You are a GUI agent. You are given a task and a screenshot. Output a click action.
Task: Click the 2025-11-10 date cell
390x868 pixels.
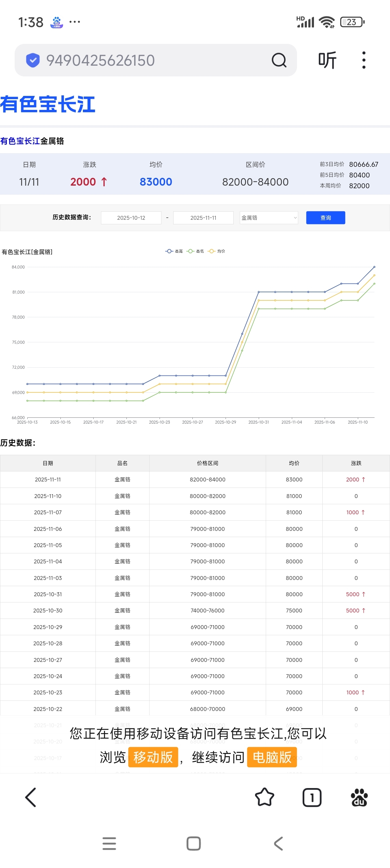48,496
